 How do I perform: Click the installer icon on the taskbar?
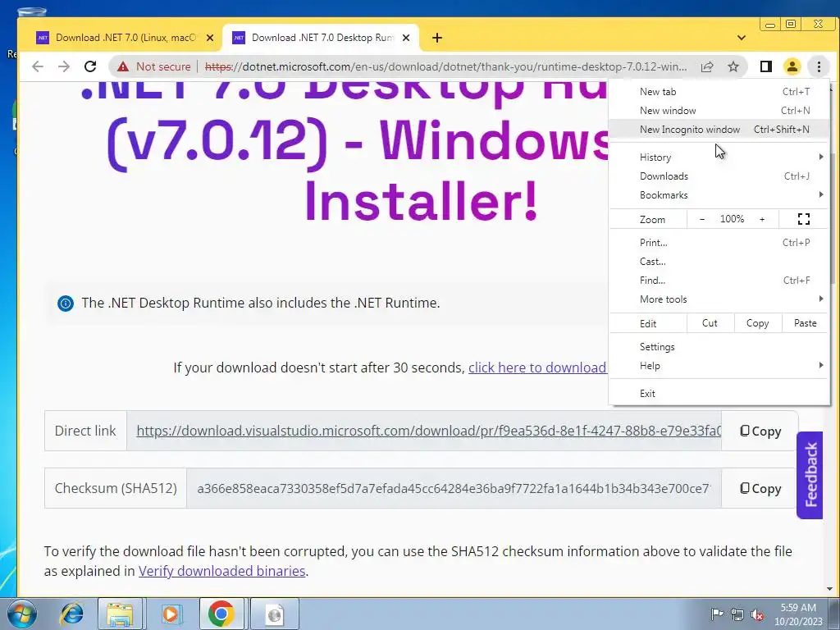tap(274, 614)
